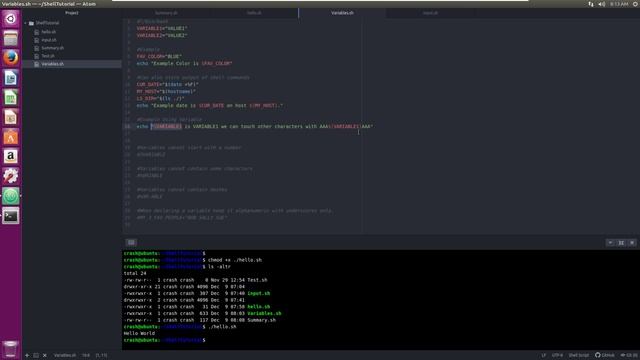Open input.sh in the project tree
The height and width of the screenshot is (360, 640).
coord(49,40)
